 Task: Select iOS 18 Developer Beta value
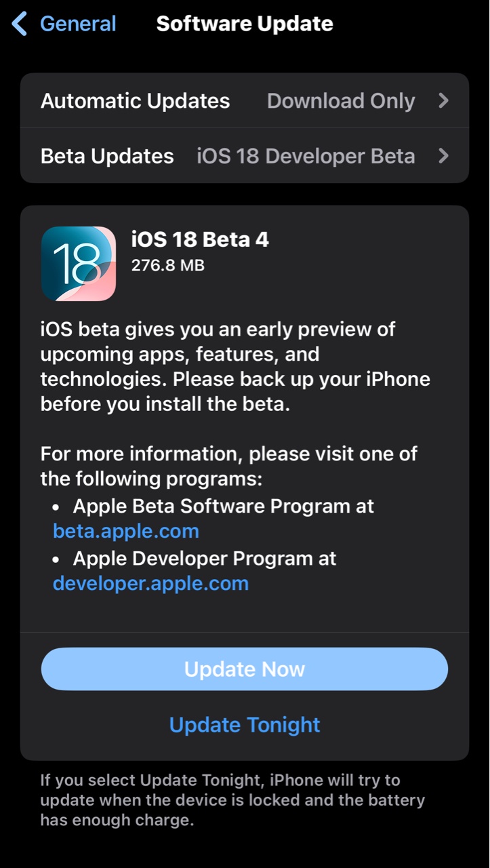306,156
